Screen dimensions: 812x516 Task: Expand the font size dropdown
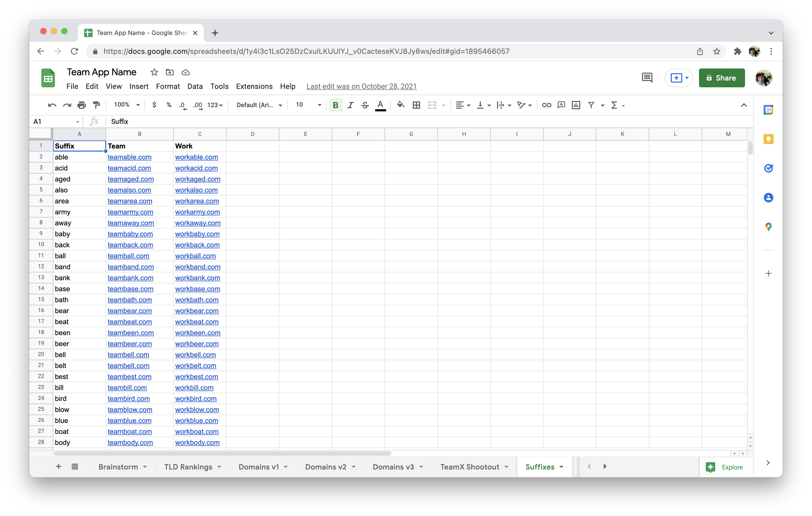tap(318, 105)
